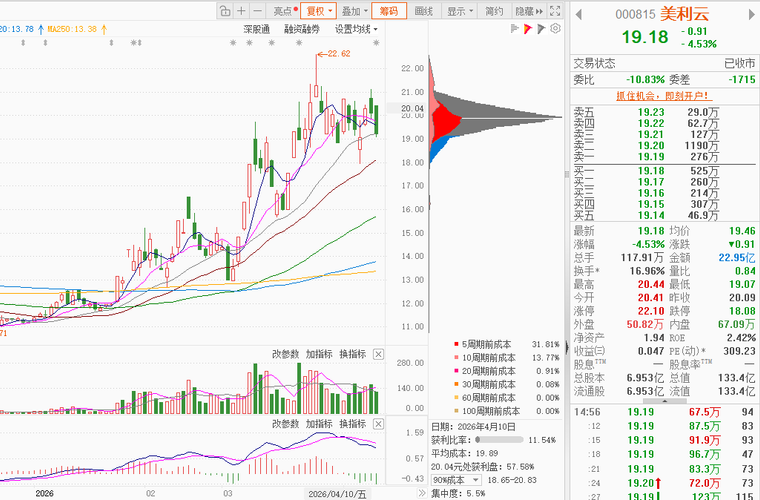
Task: Click the MA250:13.38 indicator label
Action: pos(72,30)
